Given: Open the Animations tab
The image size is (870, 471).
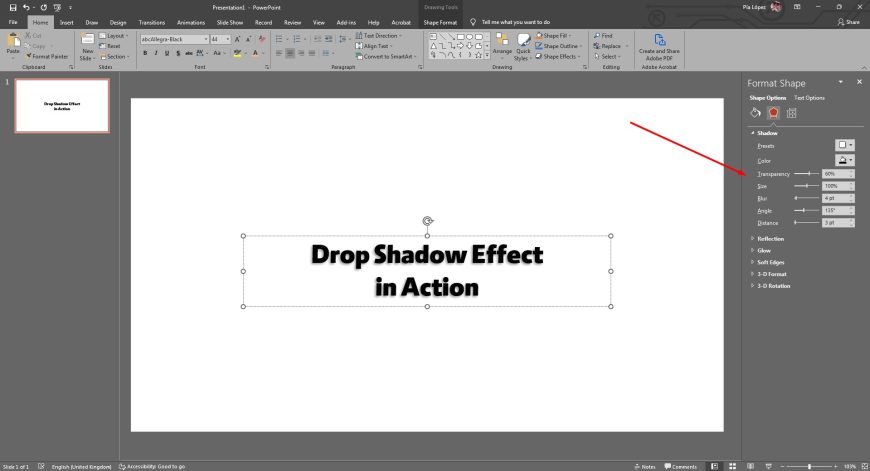Looking at the screenshot, I should click(191, 23).
